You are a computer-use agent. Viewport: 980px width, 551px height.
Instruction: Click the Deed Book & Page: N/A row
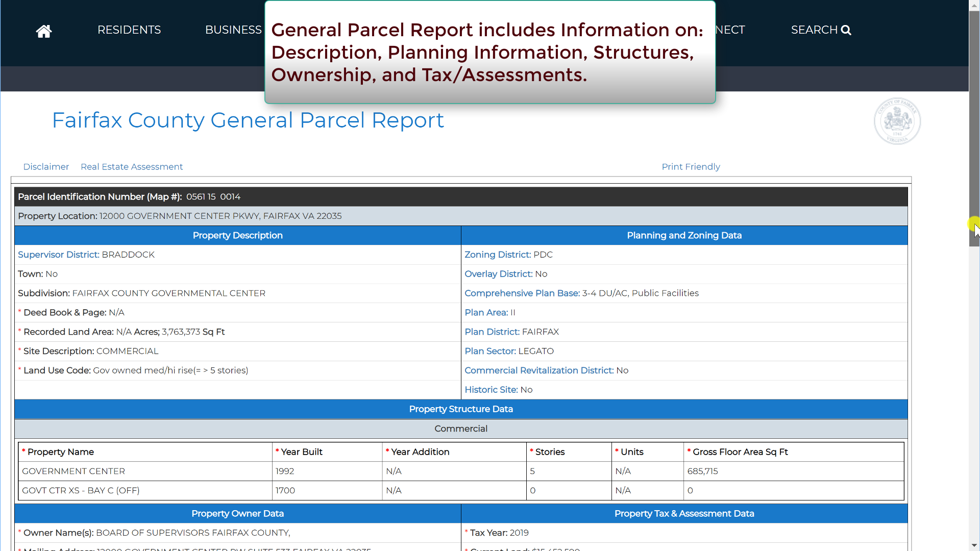click(x=238, y=313)
